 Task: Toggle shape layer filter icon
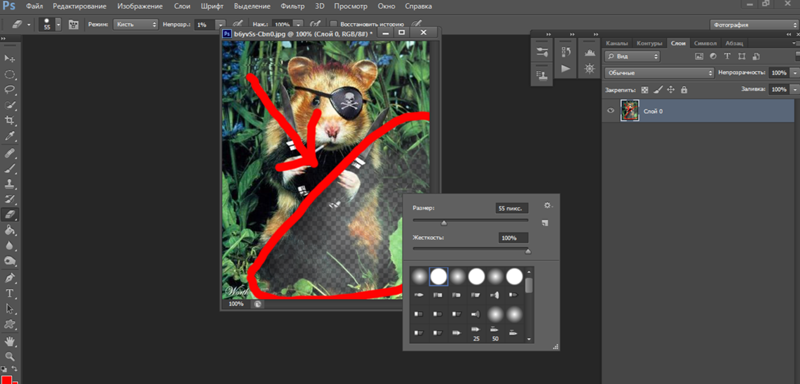pos(741,56)
